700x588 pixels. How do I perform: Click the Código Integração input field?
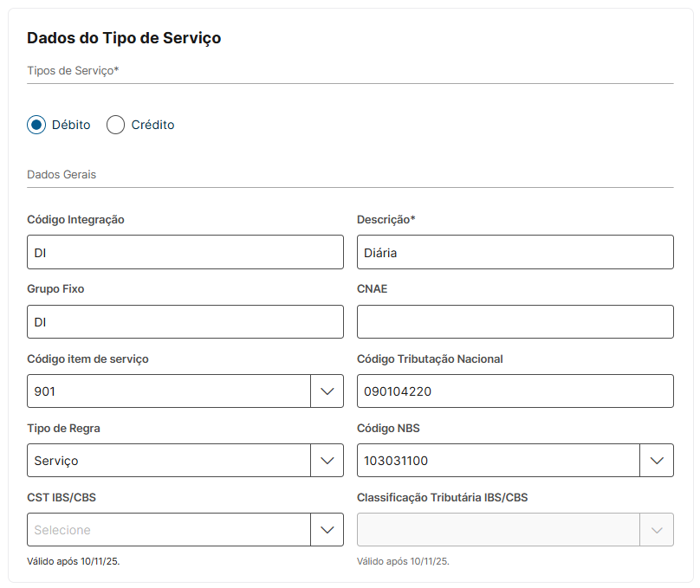click(185, 252)
